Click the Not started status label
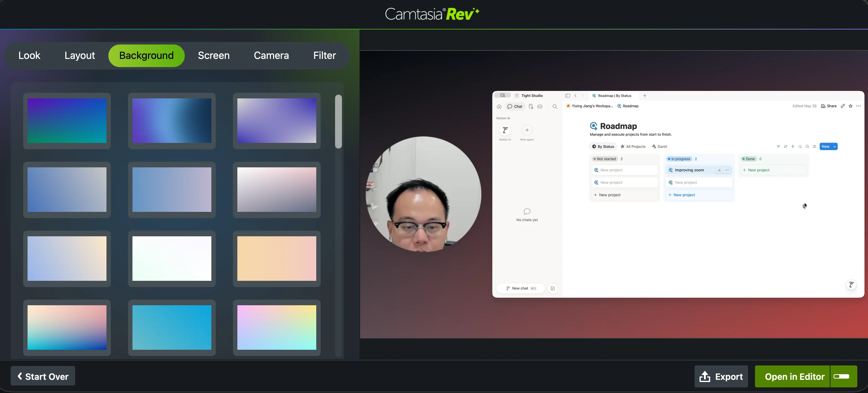Screen dimensions: 868x393 pyautogui.click(x=605, y=159)
